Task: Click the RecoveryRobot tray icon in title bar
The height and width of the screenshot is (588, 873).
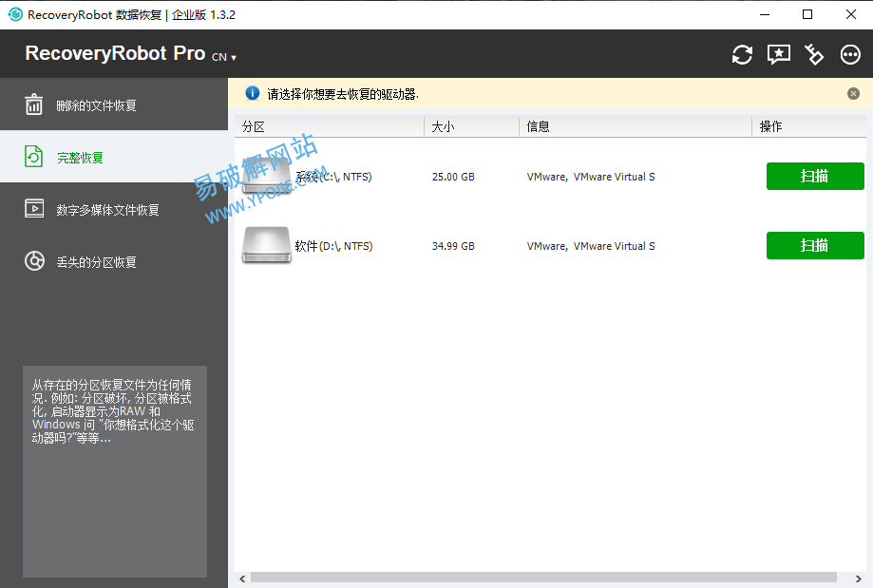Action: tap(14, 14)
